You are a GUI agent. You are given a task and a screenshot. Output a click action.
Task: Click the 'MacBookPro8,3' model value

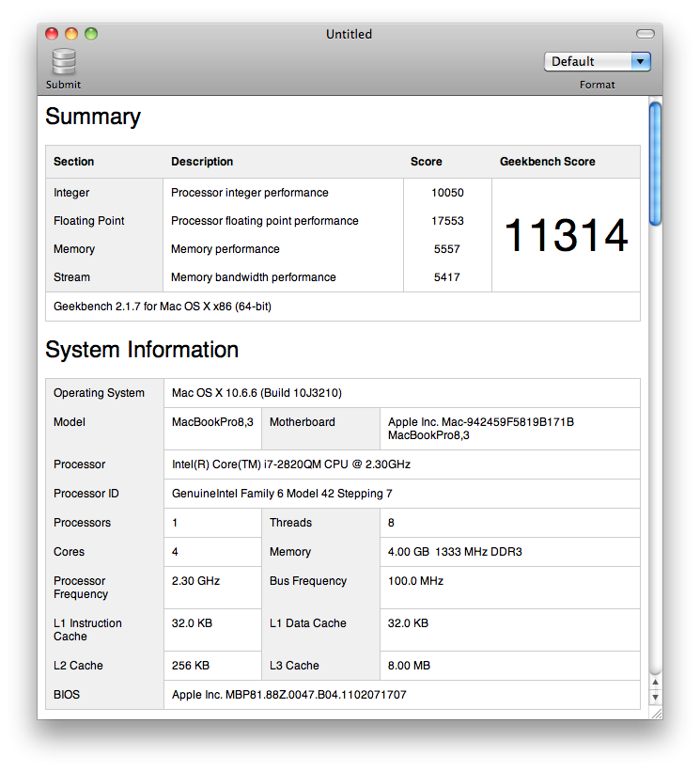click(x=212, y=422)
